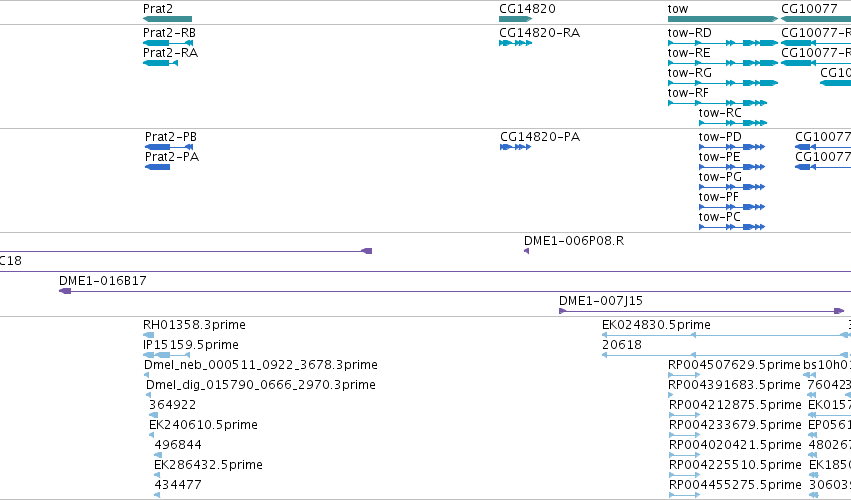Select the Prat2-PA protein label

172,157
